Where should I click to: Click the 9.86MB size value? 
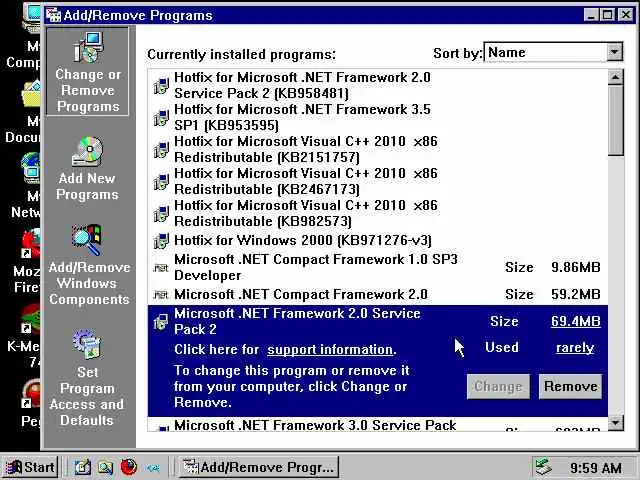click(x=576, y=267)
